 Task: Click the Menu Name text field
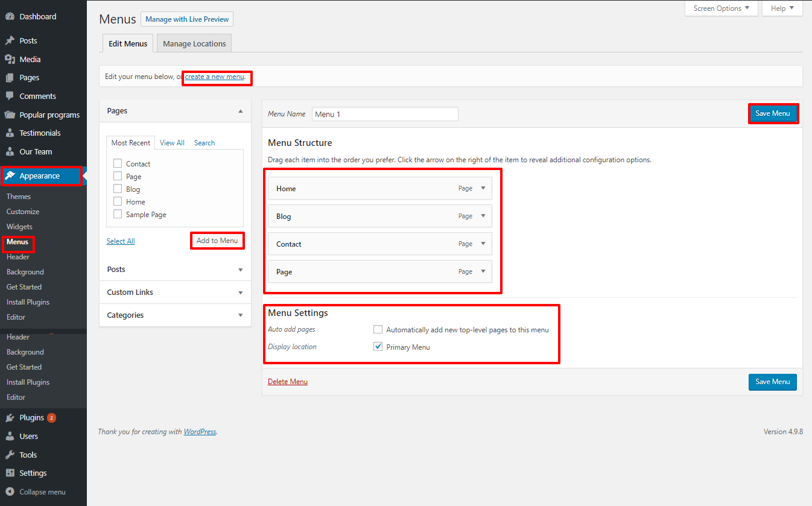[x=385, y=114]
